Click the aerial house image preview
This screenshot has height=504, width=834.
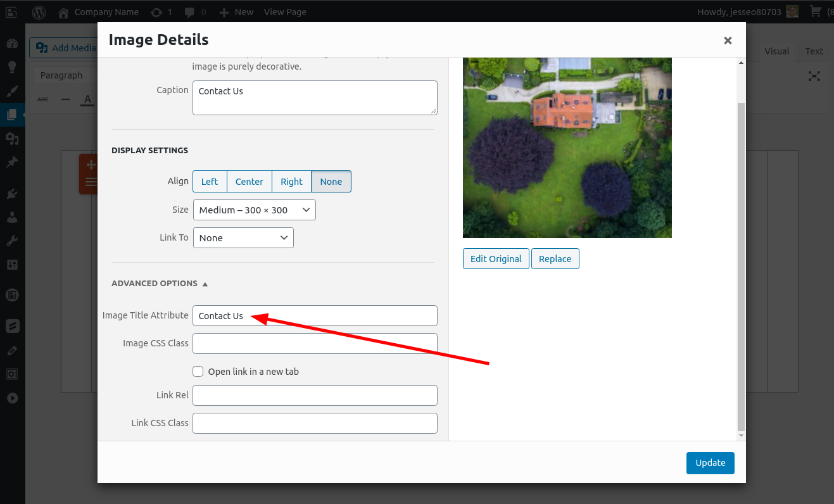coord(567,148)
